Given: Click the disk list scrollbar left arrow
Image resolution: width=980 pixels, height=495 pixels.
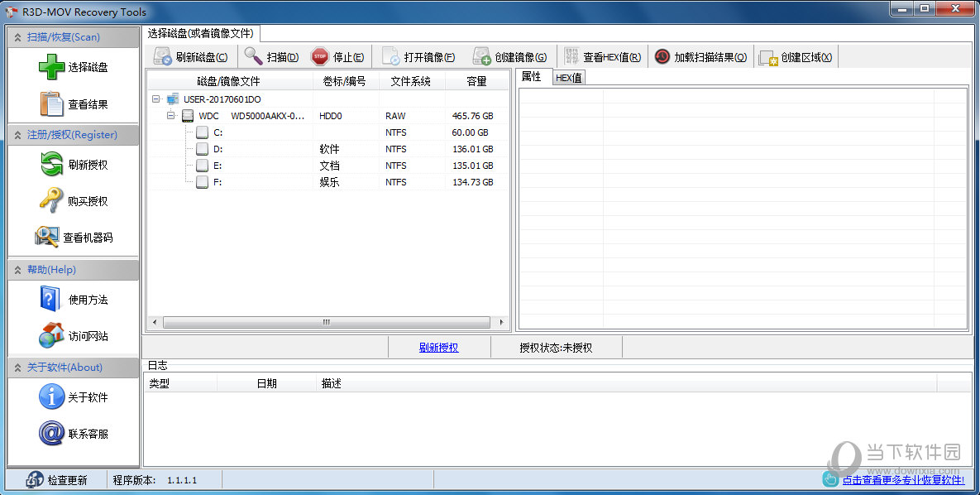Looking at the screenshot, I should point(155,322).
